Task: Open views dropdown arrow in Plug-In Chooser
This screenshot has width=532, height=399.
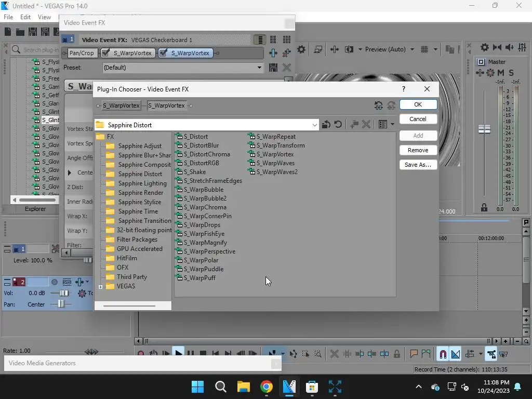Action: [x=393, y=125]
